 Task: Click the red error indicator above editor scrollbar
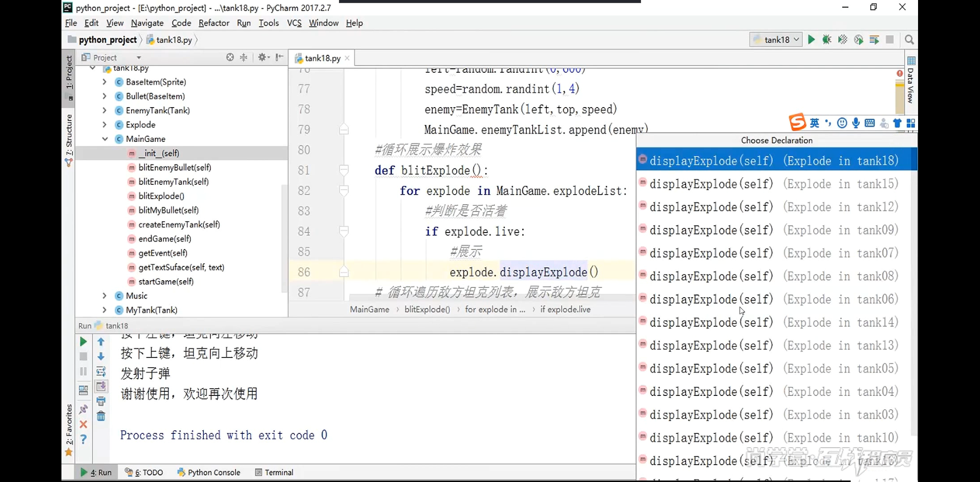tap(900, 73)
